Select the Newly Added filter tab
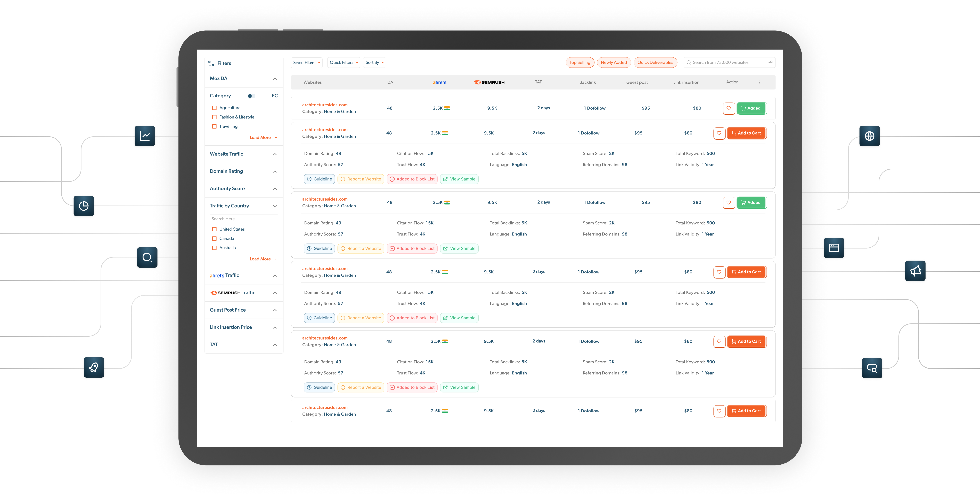The width and height of the screenshot is (980, 498). coord(614,62)
